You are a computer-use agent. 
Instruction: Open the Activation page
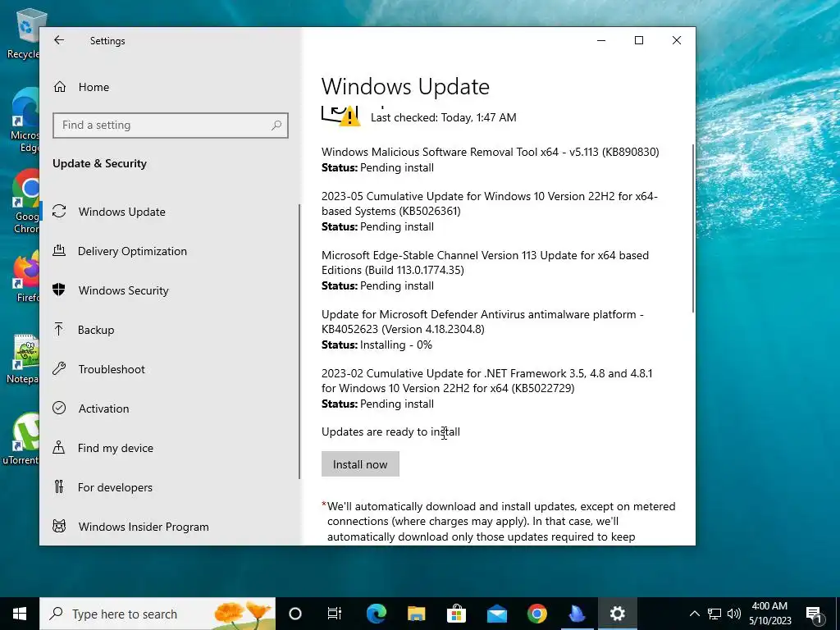pos(91,409)
